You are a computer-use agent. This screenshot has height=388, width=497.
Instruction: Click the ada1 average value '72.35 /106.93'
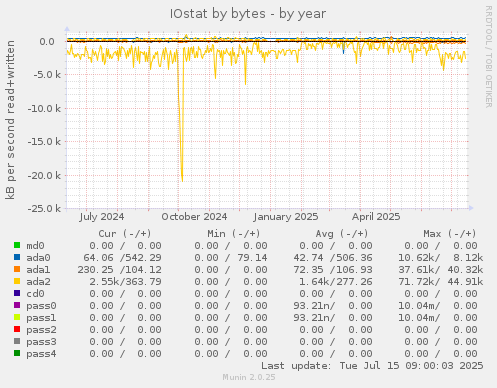333,270
